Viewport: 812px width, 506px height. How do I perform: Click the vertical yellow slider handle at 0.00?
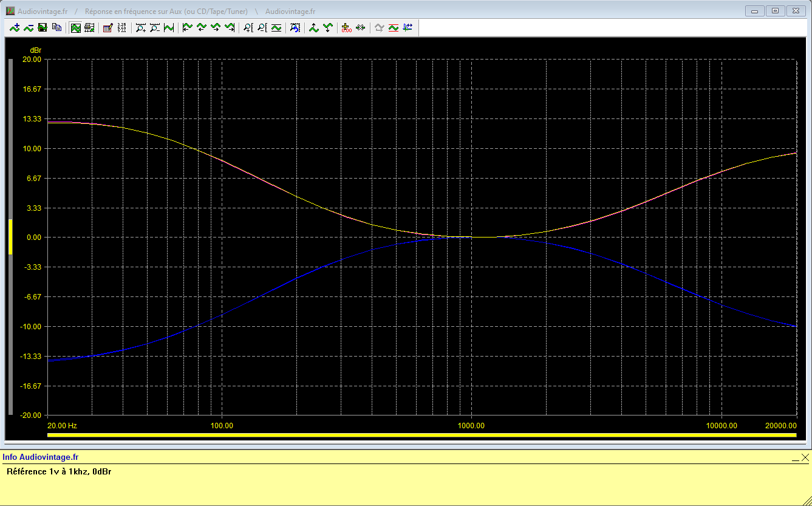(x=10, y=236)
